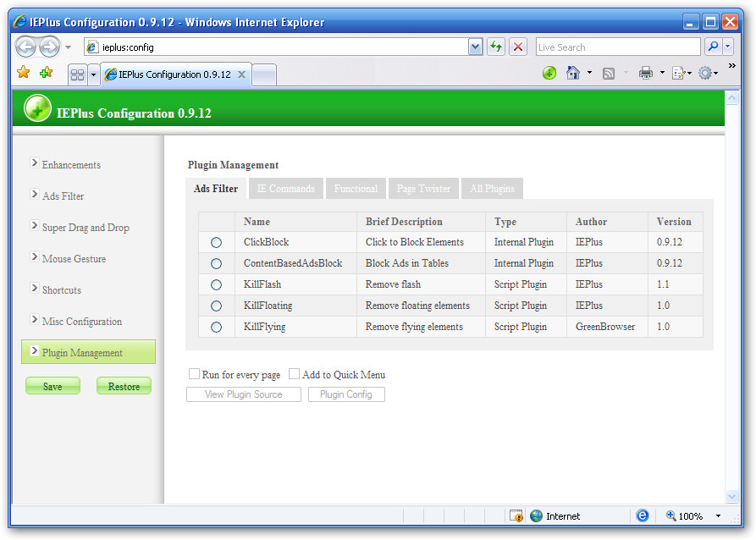Switch to the IE Commands tab

(286, 189)
